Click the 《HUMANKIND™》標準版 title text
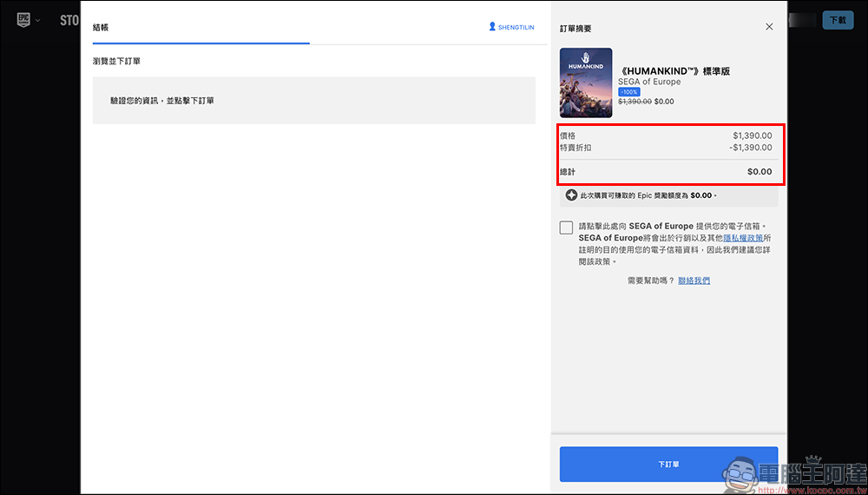The image size is (868, 495). pyautogui.click(x=674, y=71)
